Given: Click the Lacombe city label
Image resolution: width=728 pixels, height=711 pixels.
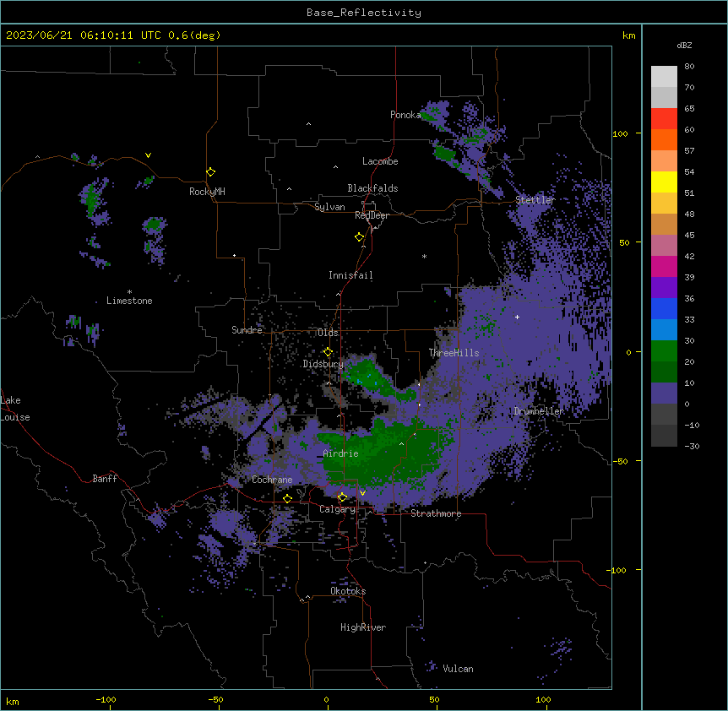Looking at the screenshot, I should click(x=380, y=161).
